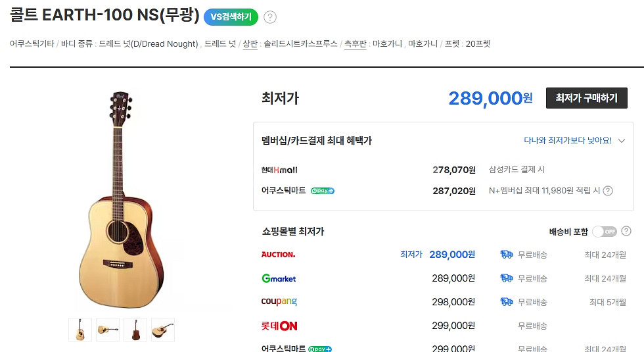Open the Gmarket logo listing

279,278
